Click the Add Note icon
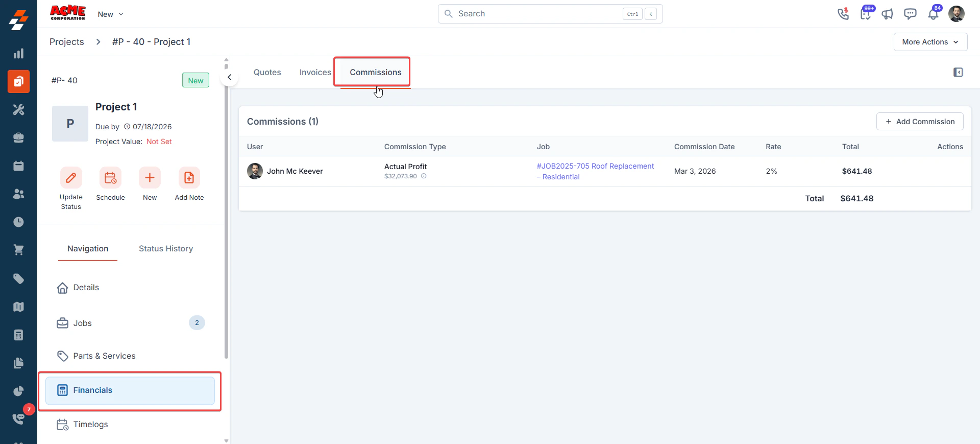The image size is (980, 444). [189, 178]
